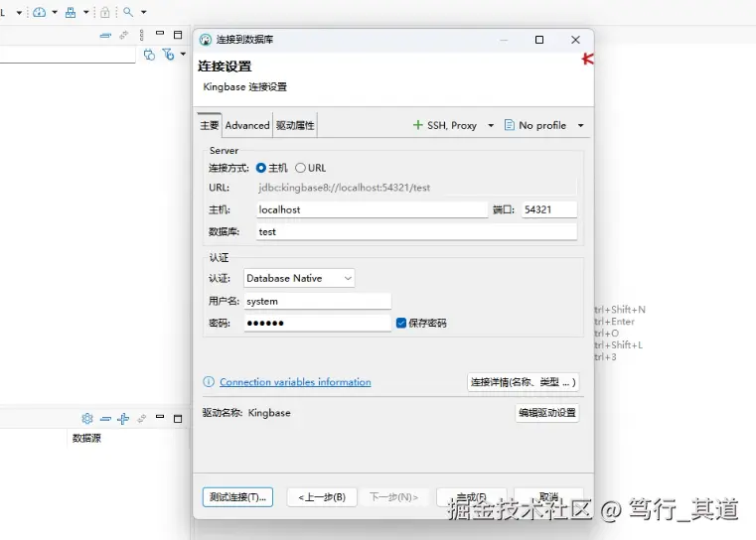
Task: Click the read-only JDBC URL field
Action: pyautogui.click(x=416, y=188)
